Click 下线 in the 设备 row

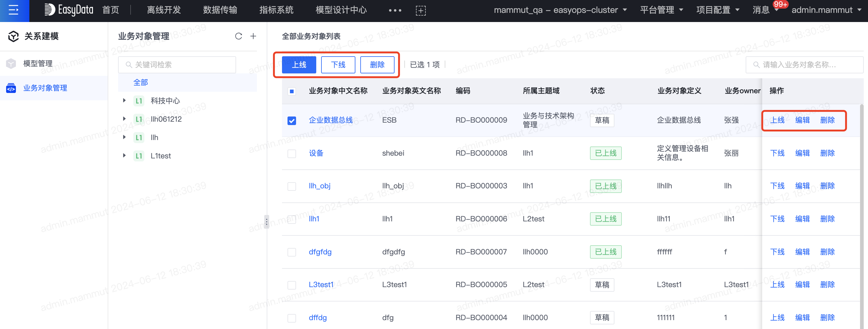777,153
